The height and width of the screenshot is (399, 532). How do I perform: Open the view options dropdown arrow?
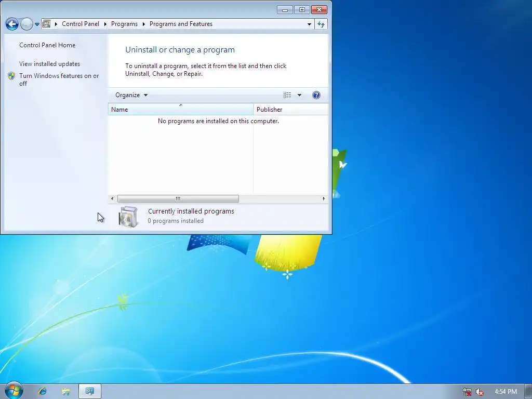(299, 95)
